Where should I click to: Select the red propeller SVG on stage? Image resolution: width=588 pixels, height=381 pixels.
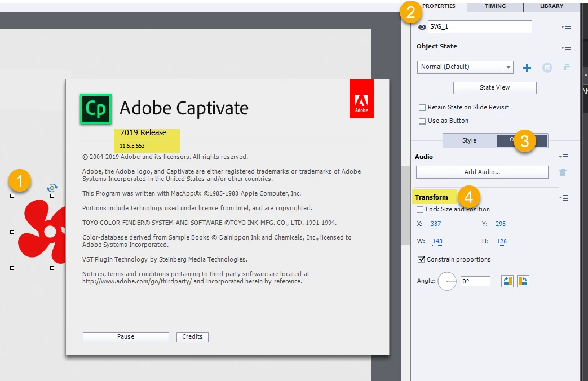43,232
